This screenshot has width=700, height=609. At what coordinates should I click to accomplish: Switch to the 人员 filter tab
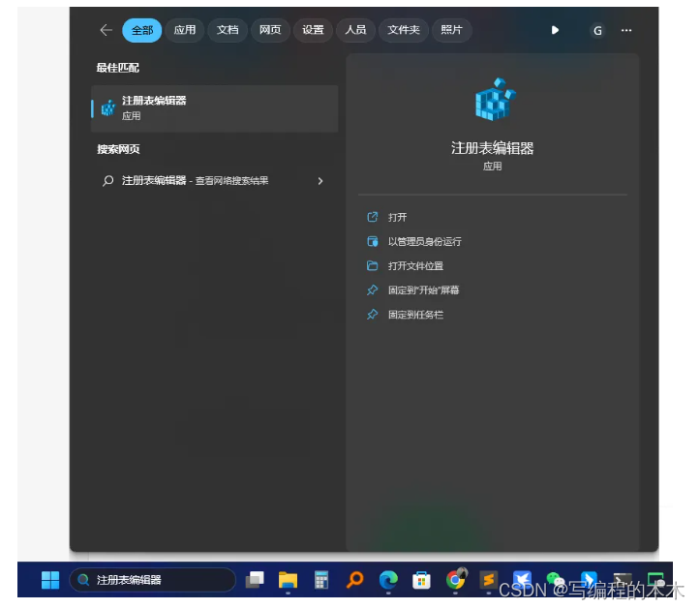[x=355, y=30]
